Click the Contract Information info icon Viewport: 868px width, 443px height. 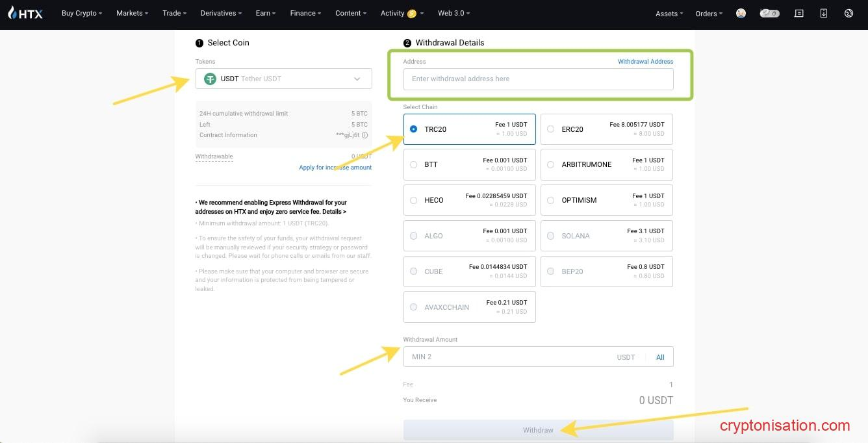click(x=364, y=135)
